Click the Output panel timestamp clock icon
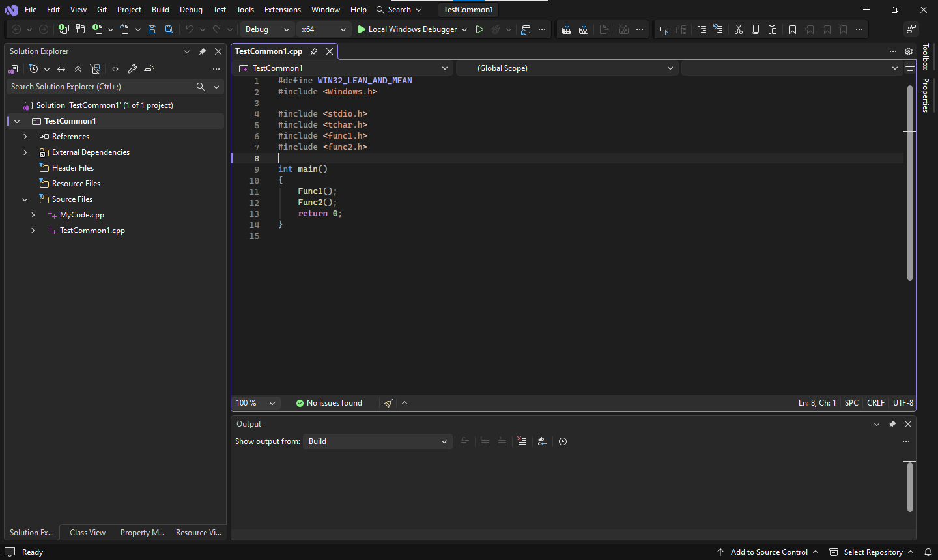 563,441
